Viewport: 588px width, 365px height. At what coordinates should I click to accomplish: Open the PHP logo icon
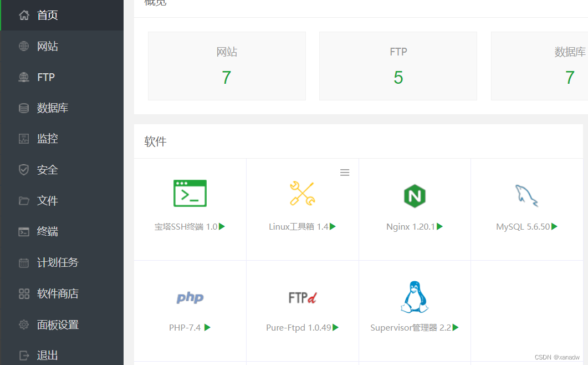190,298
